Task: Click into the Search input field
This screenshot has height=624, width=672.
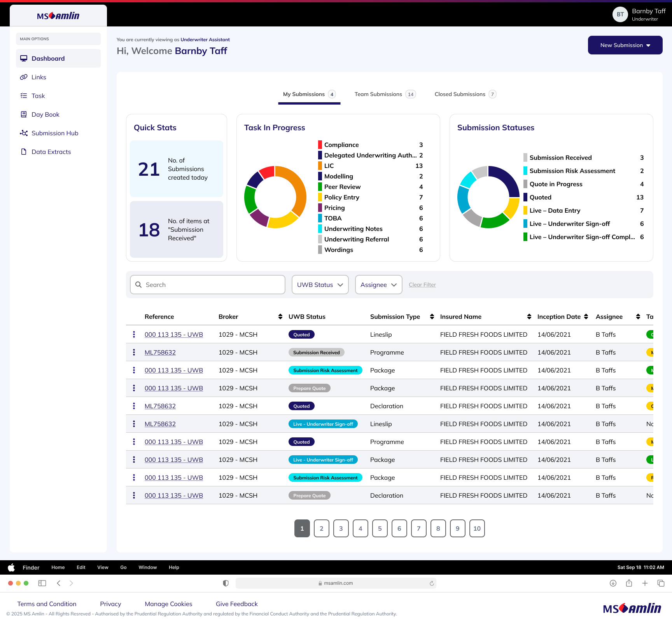Action: pos(212,285)
